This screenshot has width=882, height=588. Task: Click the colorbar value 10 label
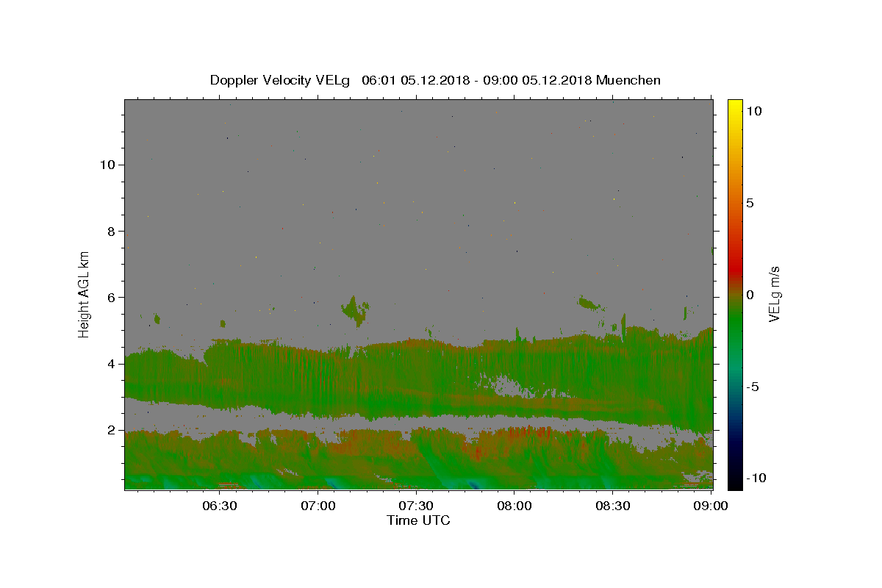(754, 110)
